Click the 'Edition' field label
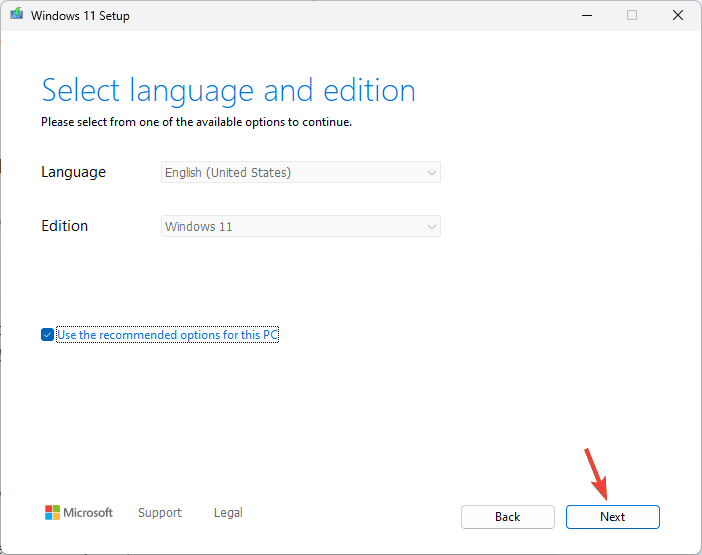702x555 pixels. pyautogui.click(x=65, y=226)
